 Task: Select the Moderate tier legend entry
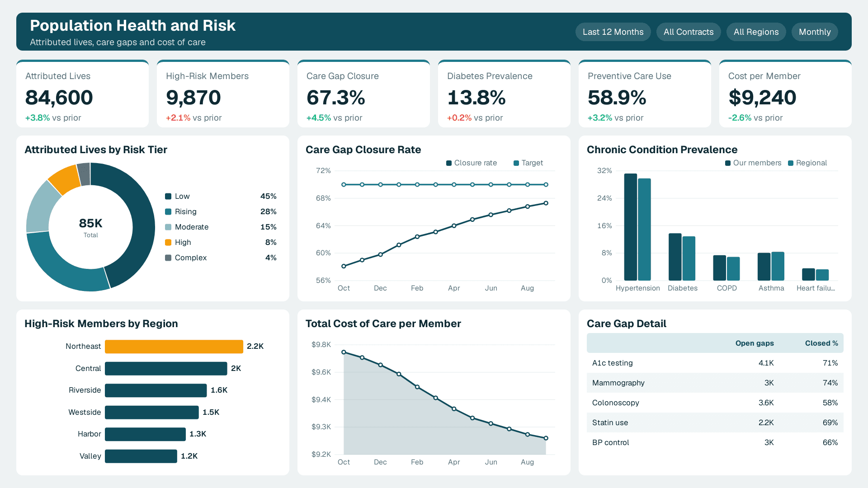click(x=221, y=227)
